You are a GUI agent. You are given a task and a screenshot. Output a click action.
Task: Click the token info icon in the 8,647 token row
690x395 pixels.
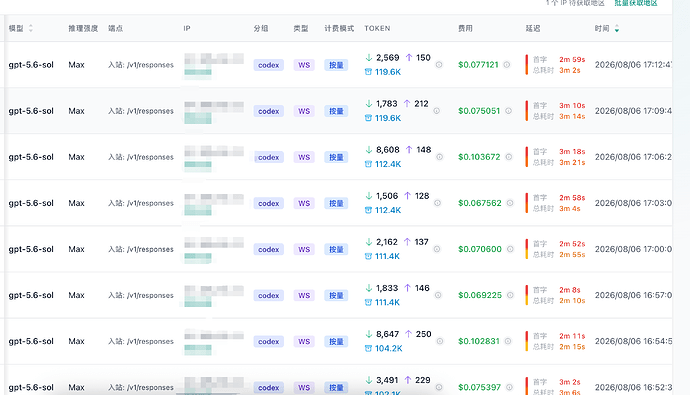tap(440, 341)
